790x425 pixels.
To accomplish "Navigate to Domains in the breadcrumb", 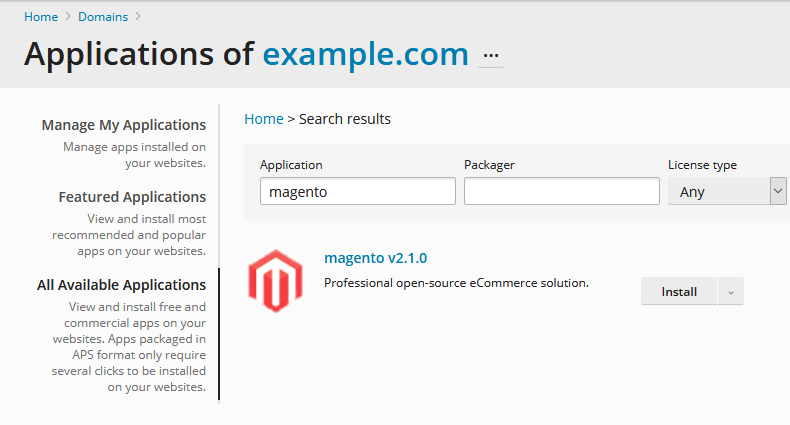I will click(x=103, y=17).
